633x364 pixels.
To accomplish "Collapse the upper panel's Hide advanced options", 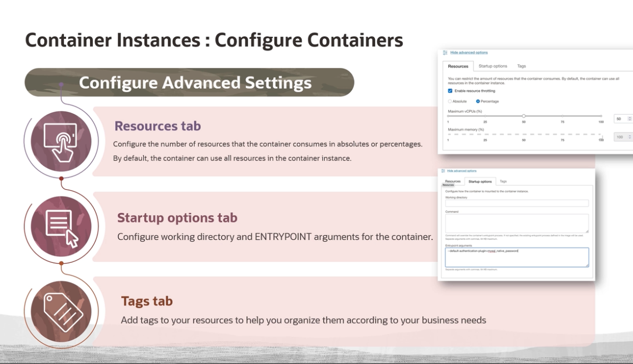I will tap(468, 53).
